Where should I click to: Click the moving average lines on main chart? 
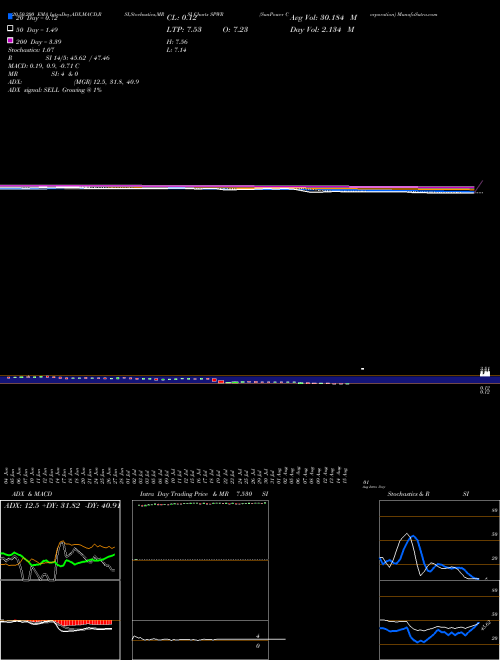pyautogui.click(x=237, y=189)
